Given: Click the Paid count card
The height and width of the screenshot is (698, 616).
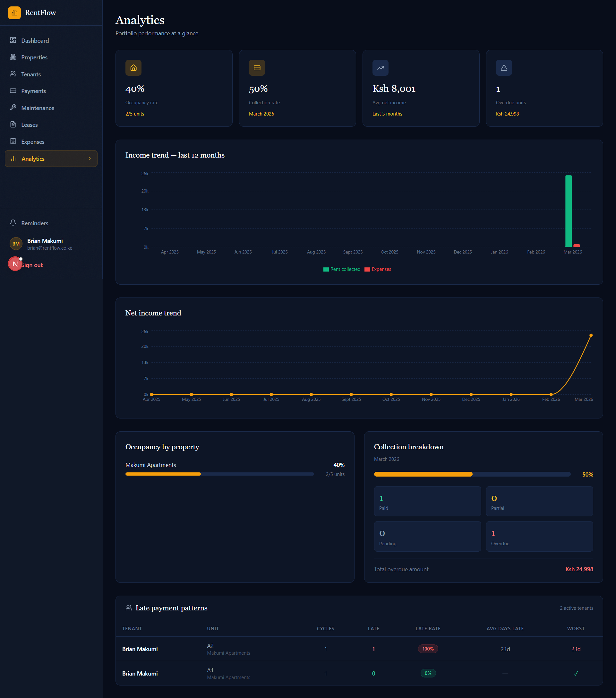Looking at the screenshot, I should point(428,501).
